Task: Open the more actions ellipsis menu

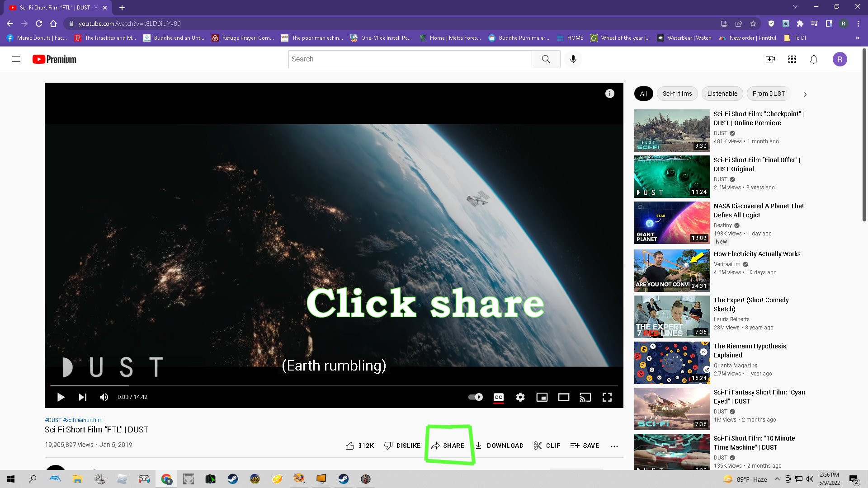Action: click(614, 446)
